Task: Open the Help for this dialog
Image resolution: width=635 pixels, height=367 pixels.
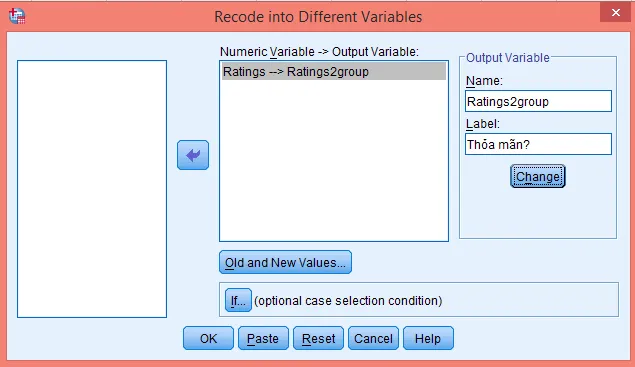Action: pyautogui.click(x=428, y=338)
